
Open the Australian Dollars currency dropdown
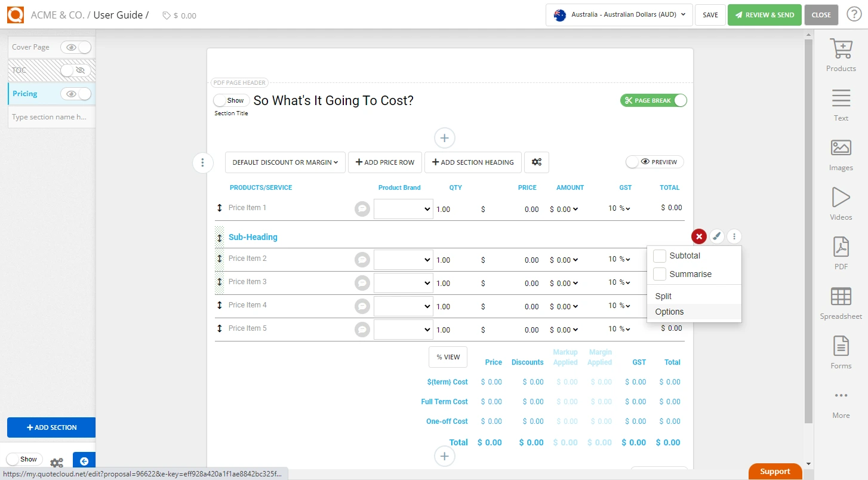pos(618,15)
